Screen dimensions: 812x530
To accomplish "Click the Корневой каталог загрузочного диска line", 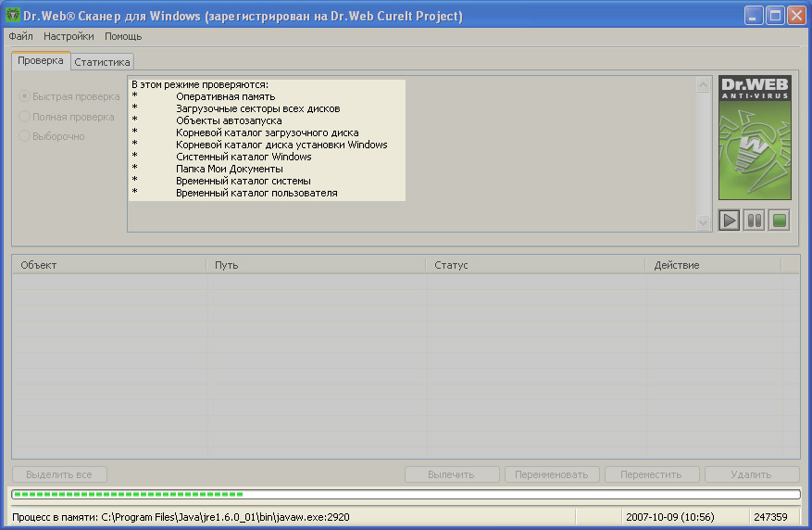I will (268, 132).
